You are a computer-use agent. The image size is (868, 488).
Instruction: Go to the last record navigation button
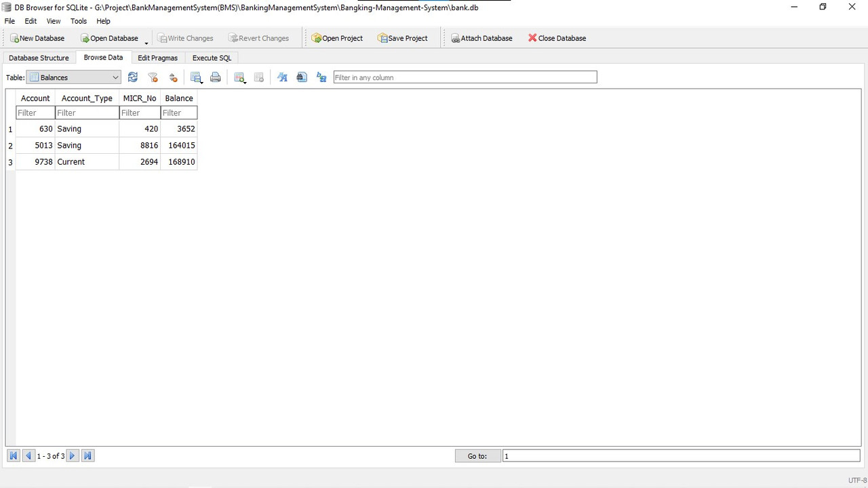click(87, 456)
